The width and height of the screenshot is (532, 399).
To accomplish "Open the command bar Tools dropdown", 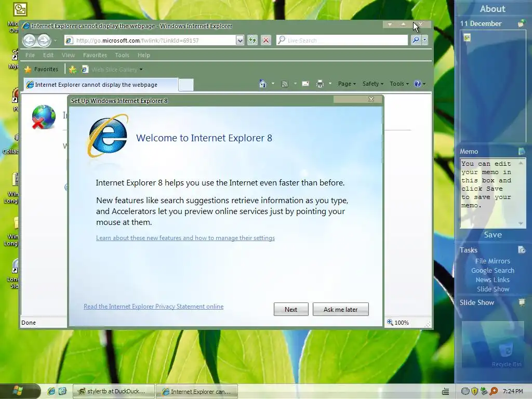I will (x=399, y=84).
